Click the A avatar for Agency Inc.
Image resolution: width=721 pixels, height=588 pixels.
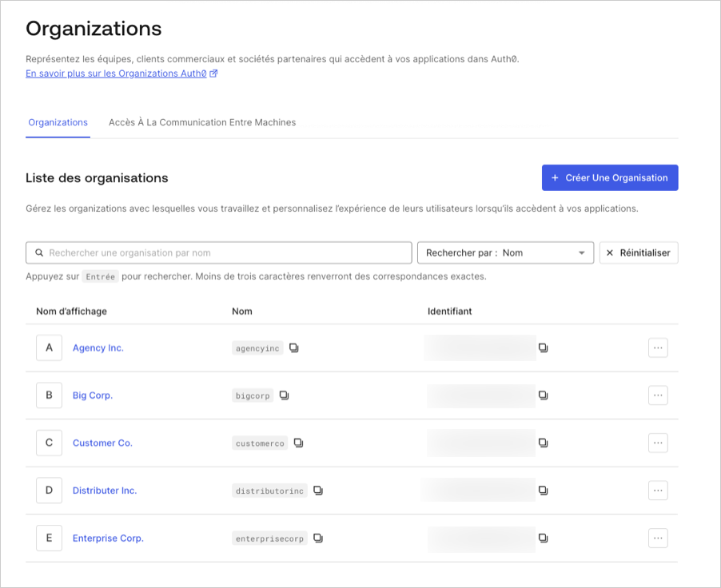(x=50, y=348)
